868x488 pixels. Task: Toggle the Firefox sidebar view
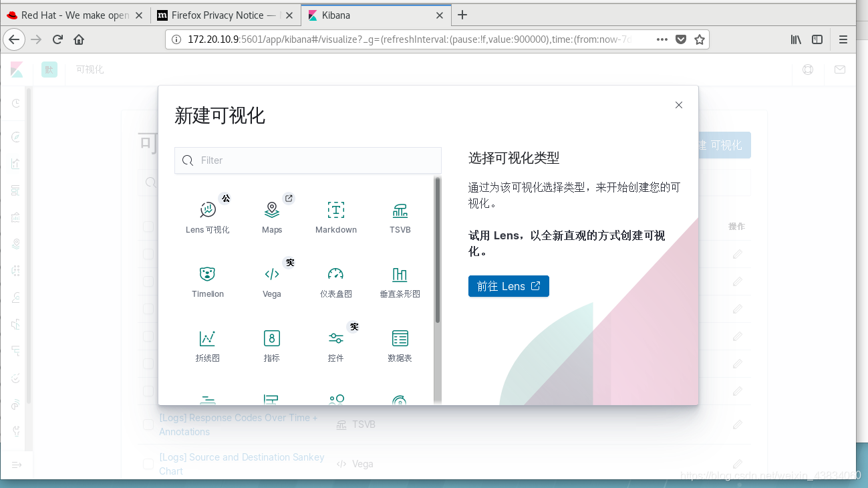(817, 39)
